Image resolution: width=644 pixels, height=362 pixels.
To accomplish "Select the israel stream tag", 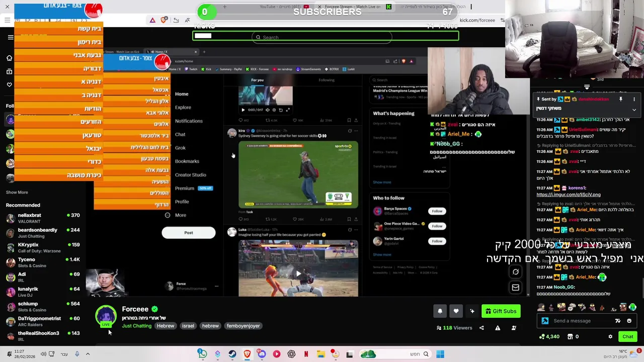I will [x=188, y=326].
